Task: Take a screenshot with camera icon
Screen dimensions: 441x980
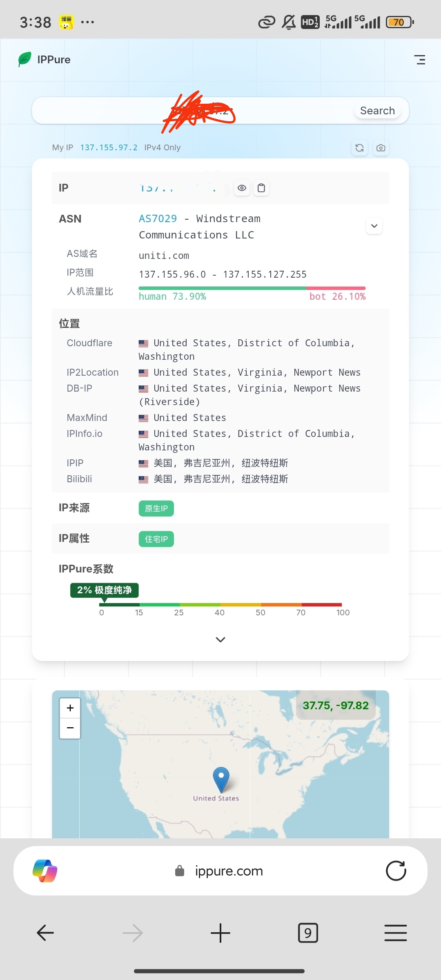Action: tap(381, 148)
